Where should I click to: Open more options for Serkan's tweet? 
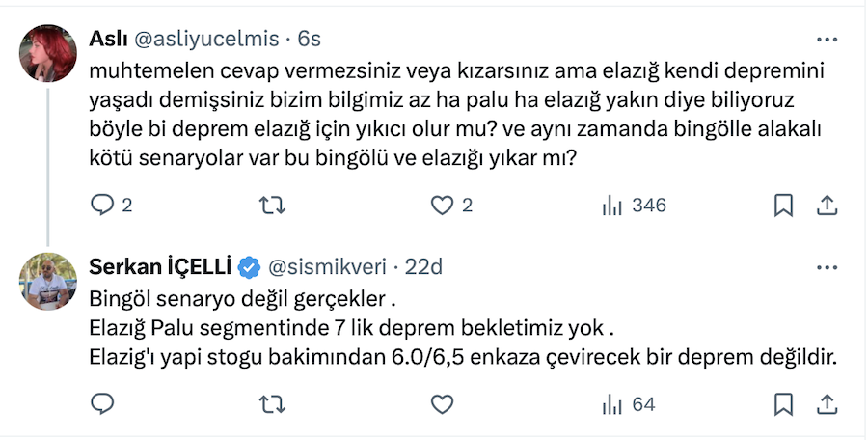coord(827,265)
